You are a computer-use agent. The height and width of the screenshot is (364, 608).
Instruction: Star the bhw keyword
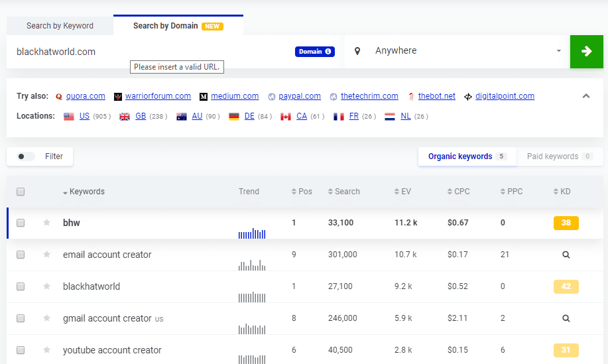(47, 223)
